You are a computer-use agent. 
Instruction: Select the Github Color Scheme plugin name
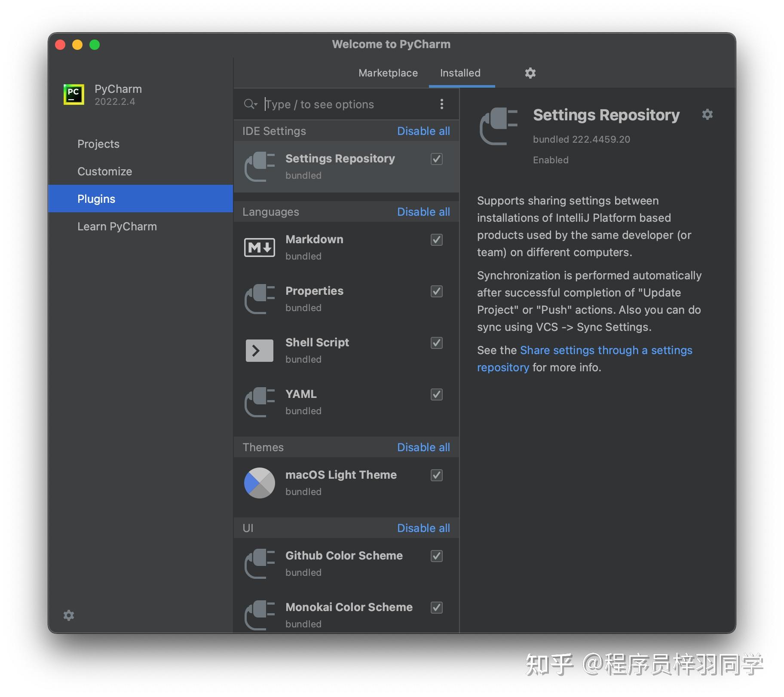click(344, 556)
